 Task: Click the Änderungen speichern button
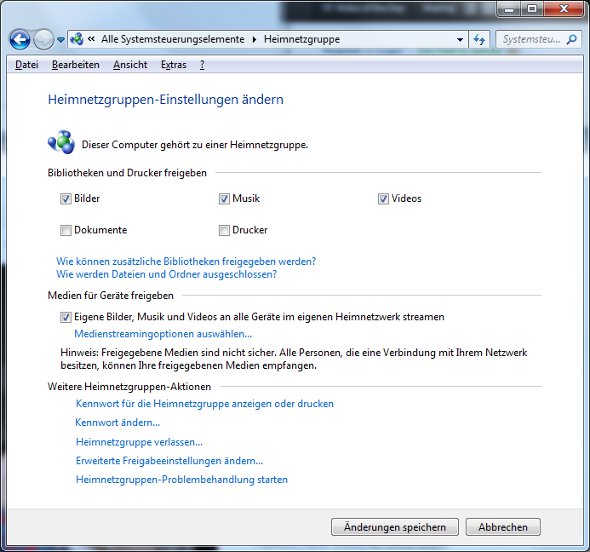(395, 527)
